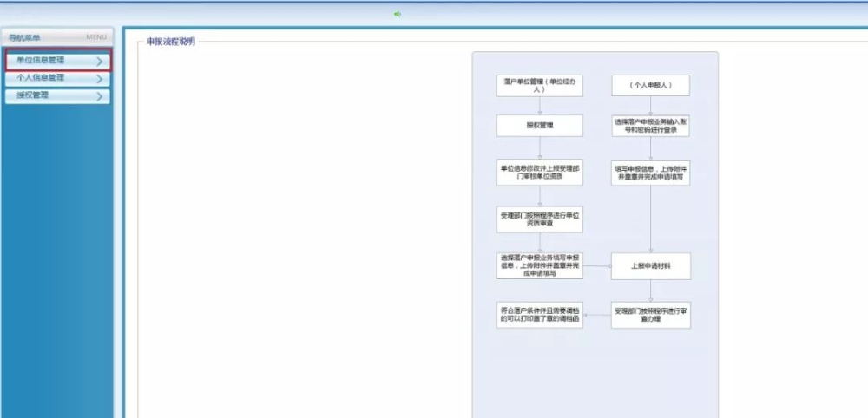Select 授权管理 in navigation menu
This screenshot has width=868, height=418.
point(35,95)
